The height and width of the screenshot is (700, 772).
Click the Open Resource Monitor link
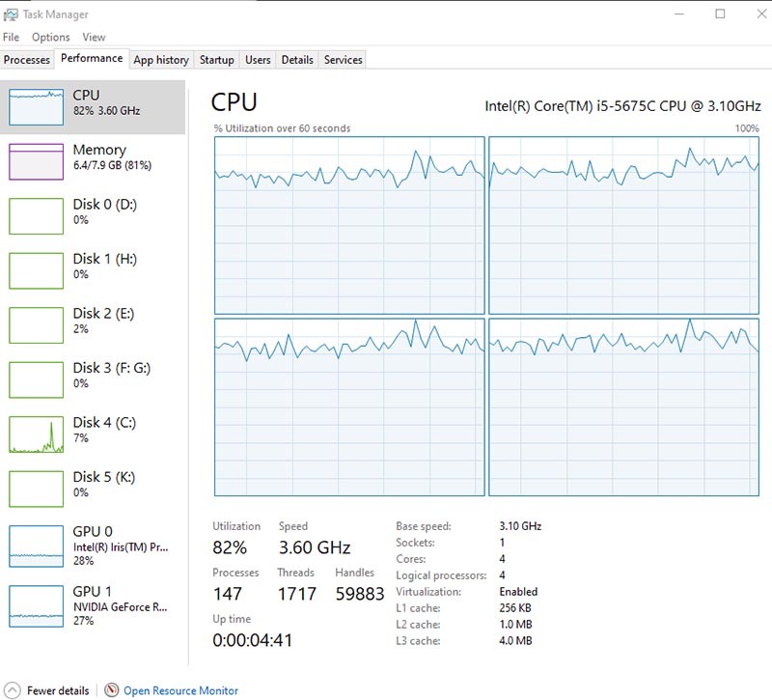click(x=180, y=690)
